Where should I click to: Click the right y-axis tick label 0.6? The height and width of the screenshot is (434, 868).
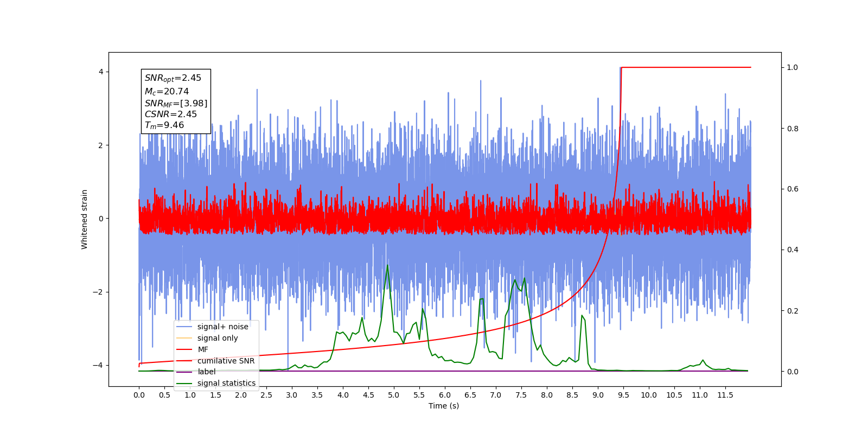tap(793, 189)
